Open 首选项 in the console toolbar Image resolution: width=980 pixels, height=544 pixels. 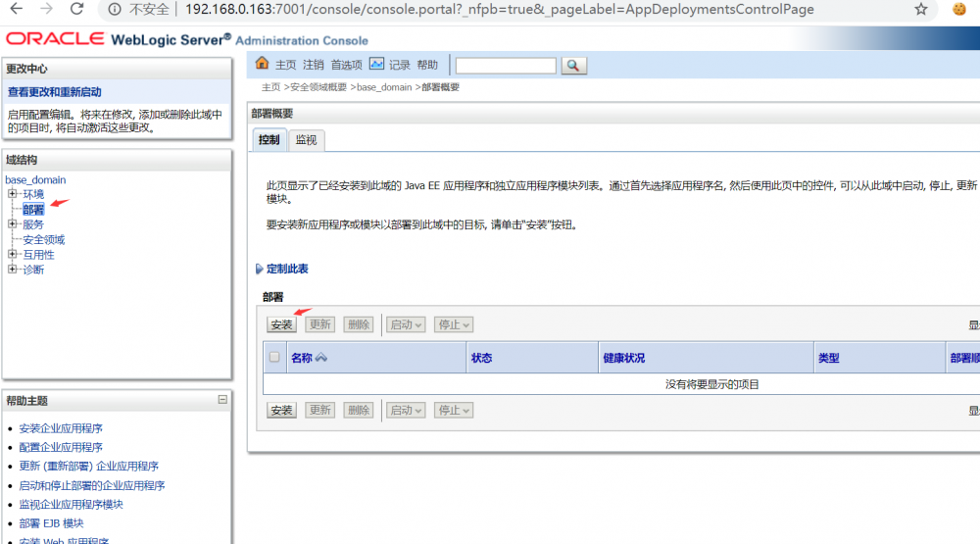[346, 65]
